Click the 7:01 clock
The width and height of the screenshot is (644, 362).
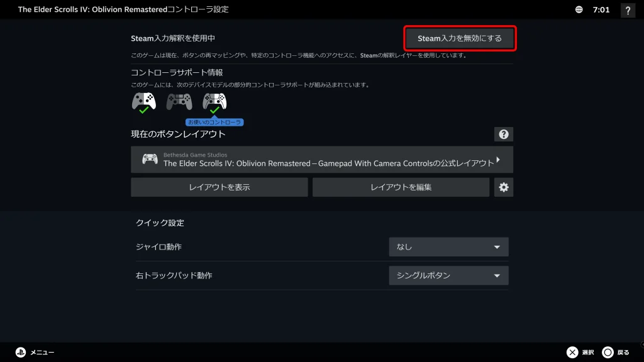601,10
